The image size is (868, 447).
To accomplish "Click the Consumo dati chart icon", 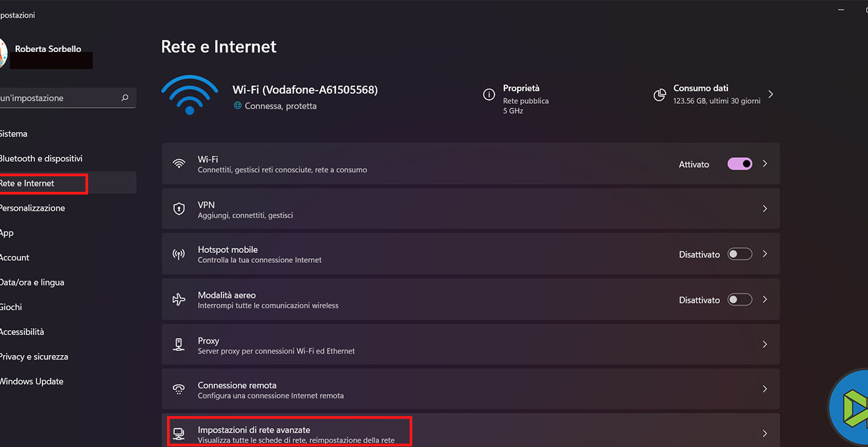I will point(660,95).
